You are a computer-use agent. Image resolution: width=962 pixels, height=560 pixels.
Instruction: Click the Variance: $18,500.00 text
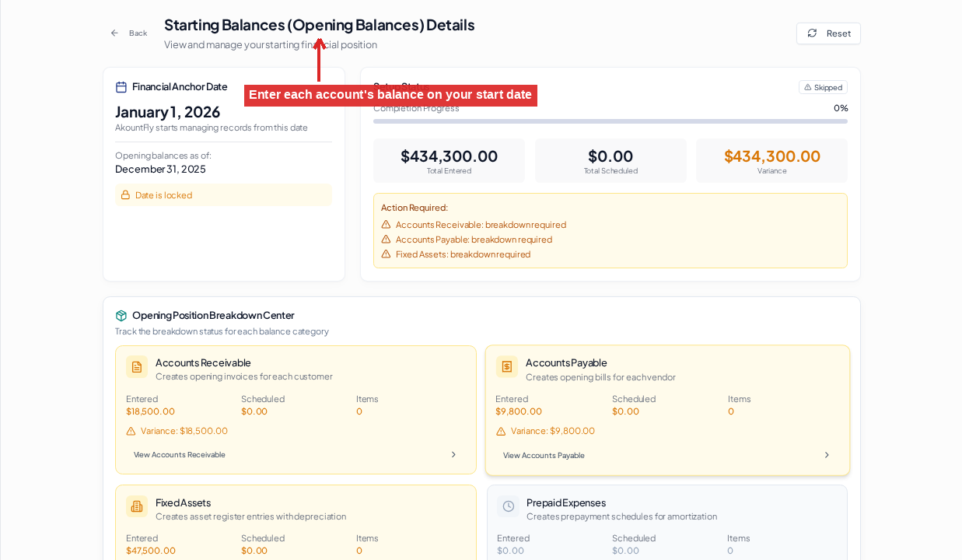tap(184, 431)
